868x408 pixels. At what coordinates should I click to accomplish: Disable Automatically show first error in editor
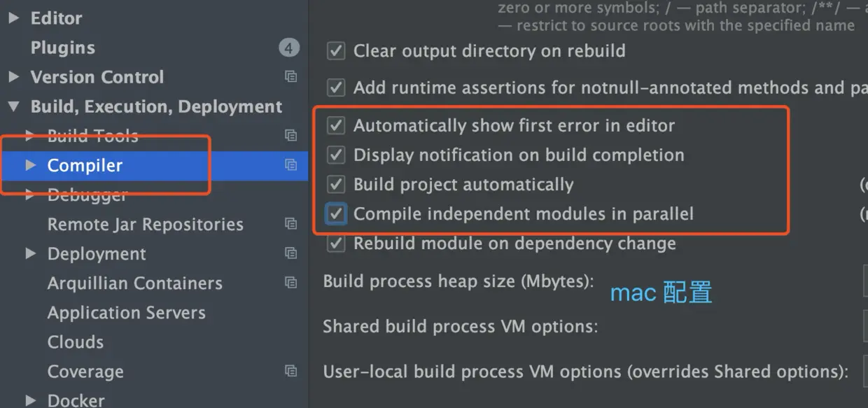click(x=337, y=126)
